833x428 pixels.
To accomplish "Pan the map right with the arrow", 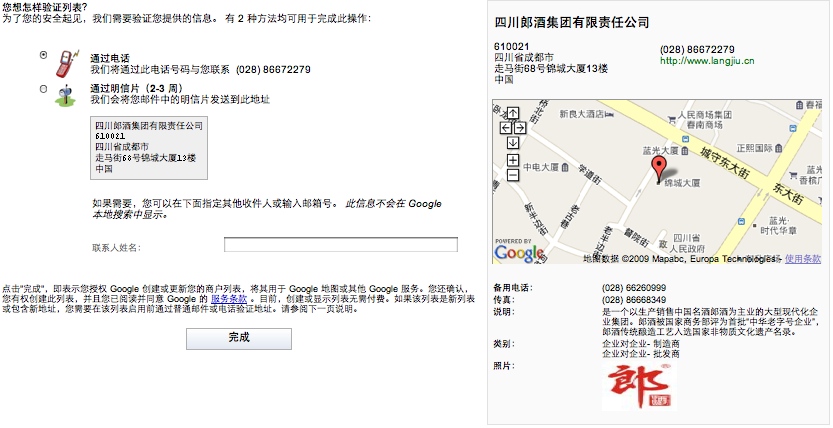I will click(x=520, y=127).
